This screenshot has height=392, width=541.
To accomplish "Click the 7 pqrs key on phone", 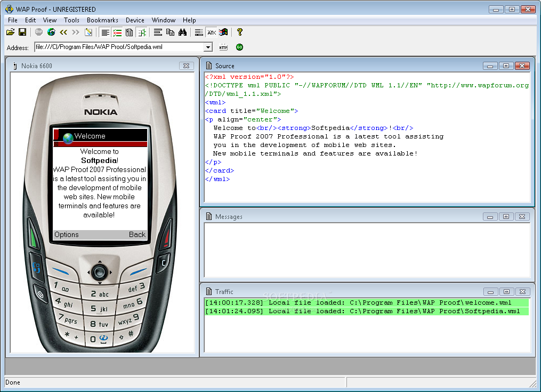I will coord(69,318).
